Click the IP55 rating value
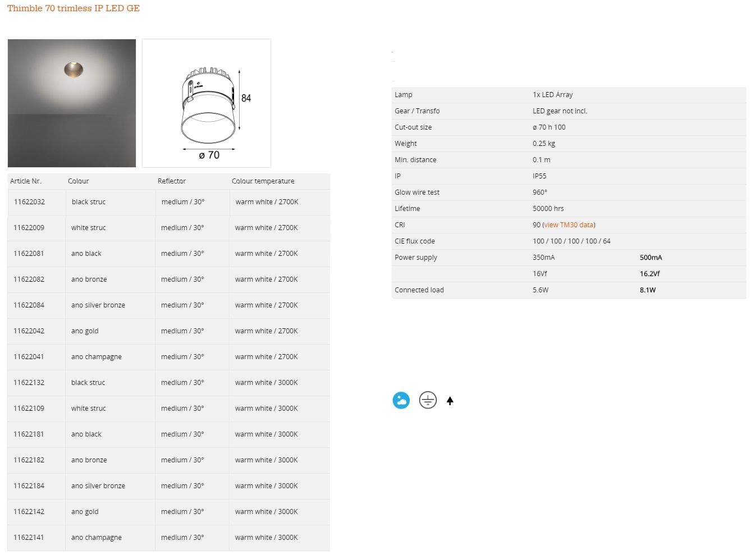The image size is (756, 555). [539, 176]
